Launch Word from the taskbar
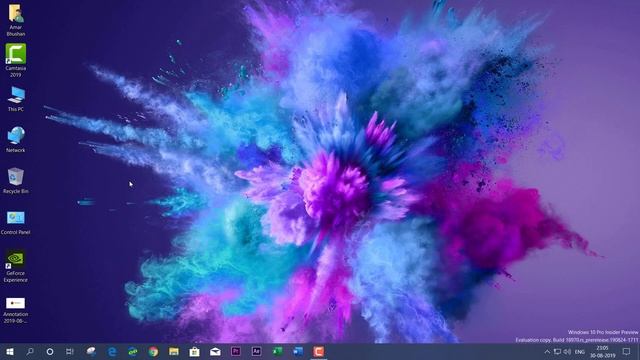This screenshot has width=640, height=360. point(298,351)
